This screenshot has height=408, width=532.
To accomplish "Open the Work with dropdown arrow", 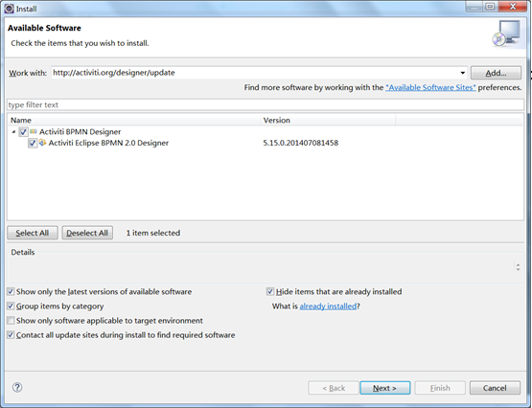I will (x=462, y=73).
